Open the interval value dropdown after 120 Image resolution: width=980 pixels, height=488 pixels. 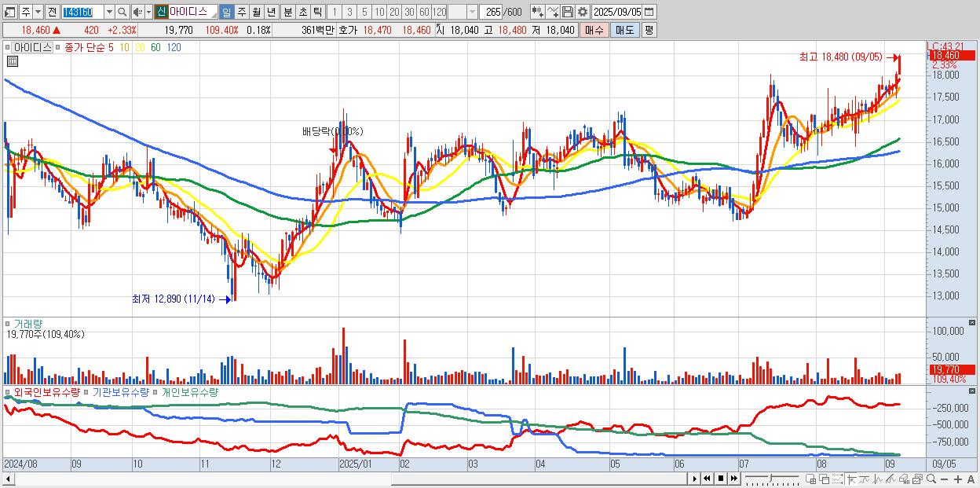472,12
